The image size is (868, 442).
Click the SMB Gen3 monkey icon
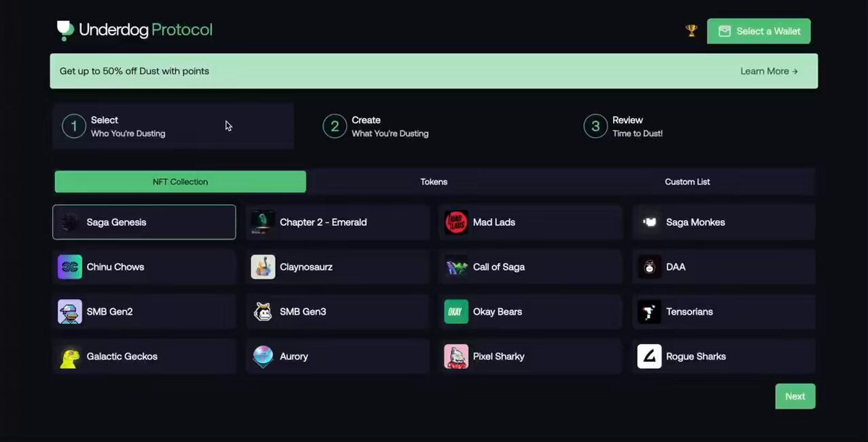click(x=263, y=312)
